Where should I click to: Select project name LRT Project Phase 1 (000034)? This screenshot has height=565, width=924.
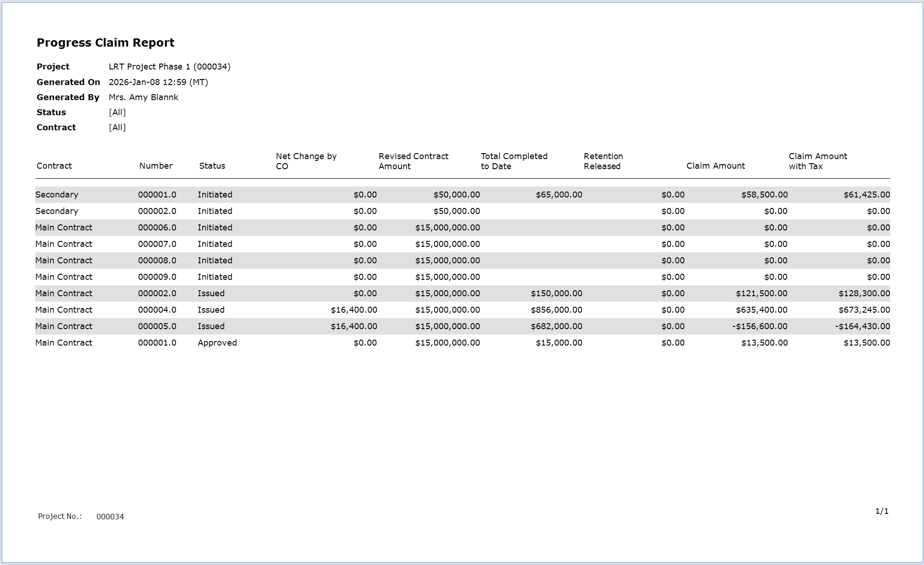pos(169,67)
